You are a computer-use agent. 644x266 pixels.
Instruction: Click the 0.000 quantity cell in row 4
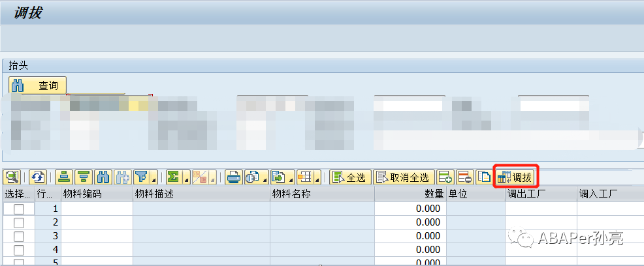click(x=410, y=250)
